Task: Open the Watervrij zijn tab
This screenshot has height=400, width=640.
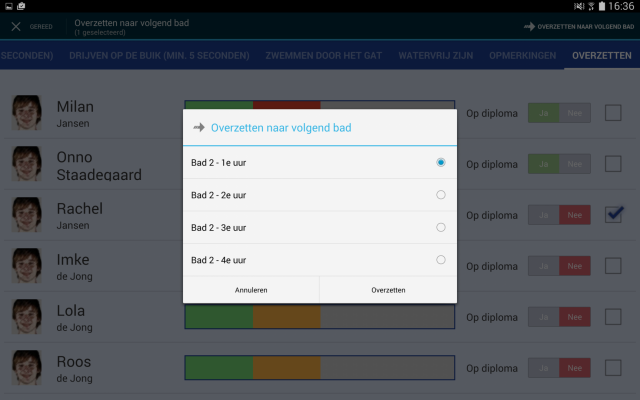Action: point(437,54)
